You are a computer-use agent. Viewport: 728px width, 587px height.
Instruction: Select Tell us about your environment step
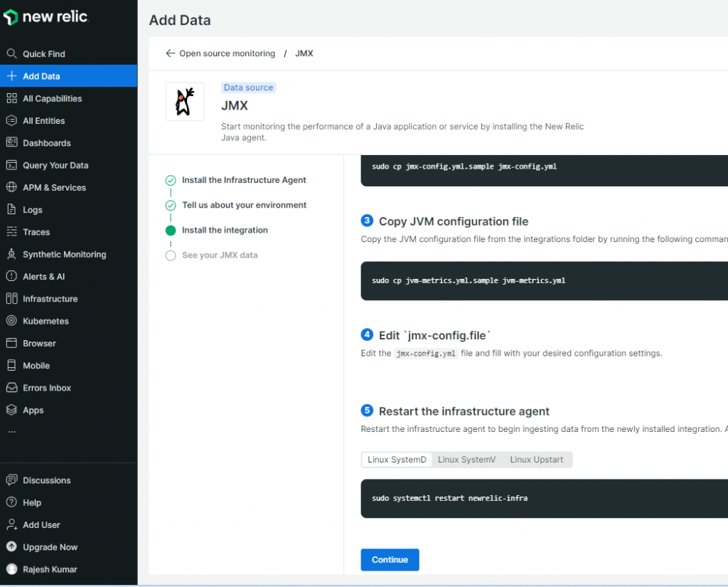(244, 206)
